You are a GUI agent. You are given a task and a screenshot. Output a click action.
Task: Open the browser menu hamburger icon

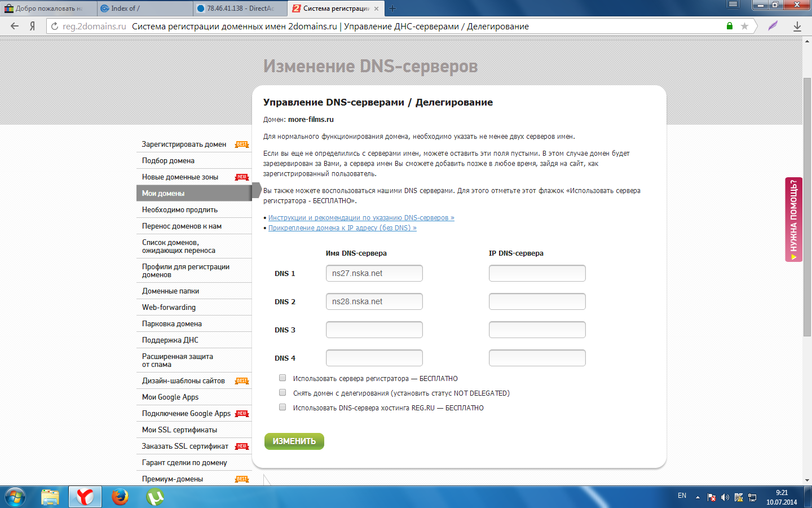coord(733,5)
